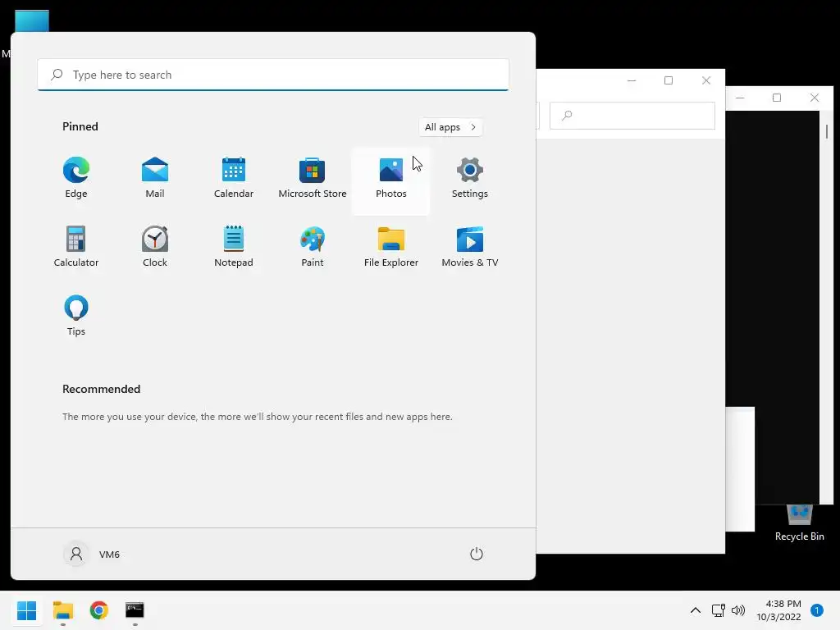
Task: Open File Explorer from the taskbar
Action: click(x=62, y=610)
